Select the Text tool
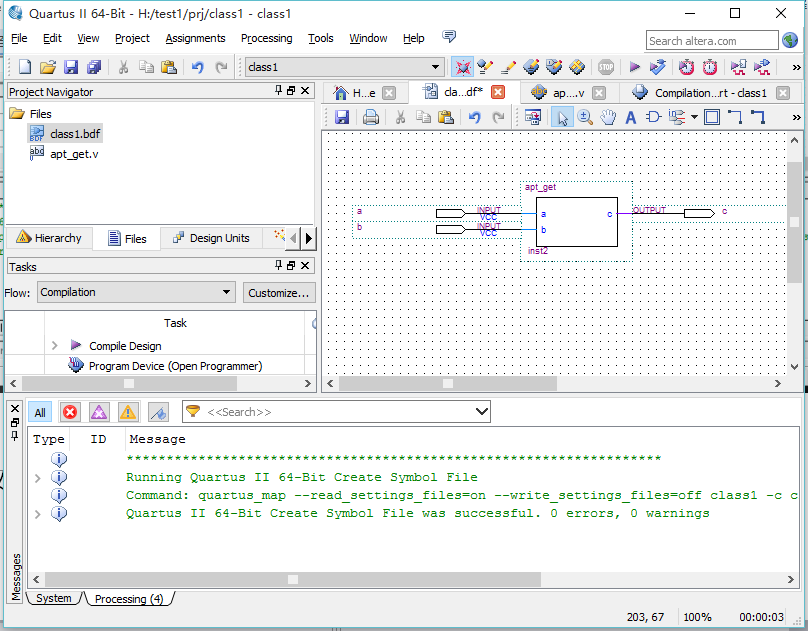 (631, 117)
